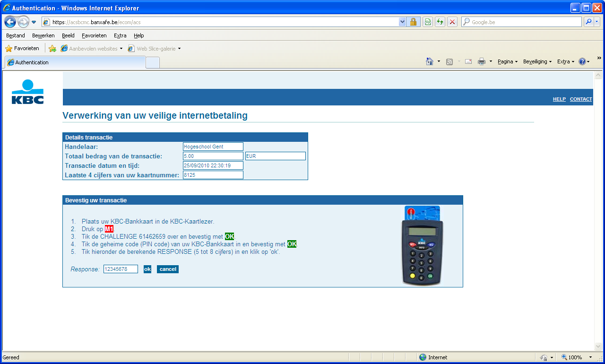The image size is (605, 364).
Task: Open the Bestand menu
Action: [x=16, y=35]
